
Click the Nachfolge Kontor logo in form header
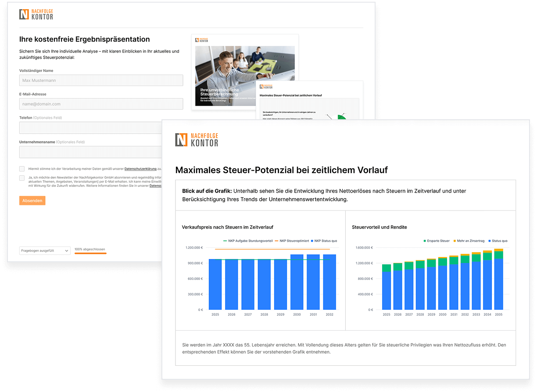click(36, 14)
